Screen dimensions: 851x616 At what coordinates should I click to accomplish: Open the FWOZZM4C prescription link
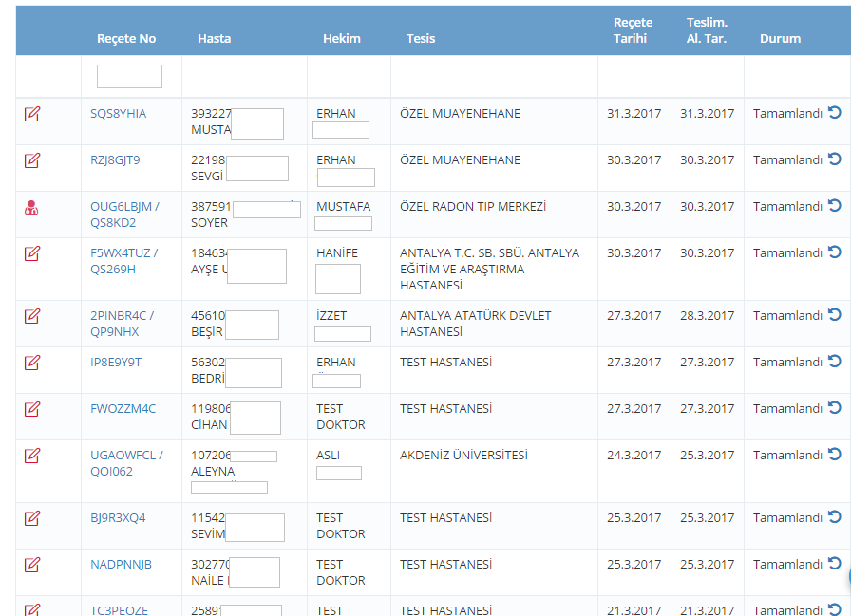point(123,409)
